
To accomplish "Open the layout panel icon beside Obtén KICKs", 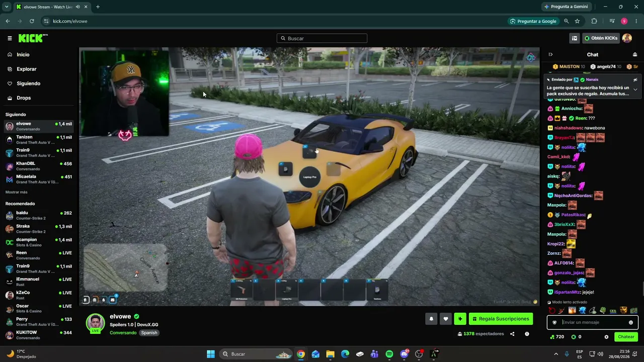I will click(575, 38).
